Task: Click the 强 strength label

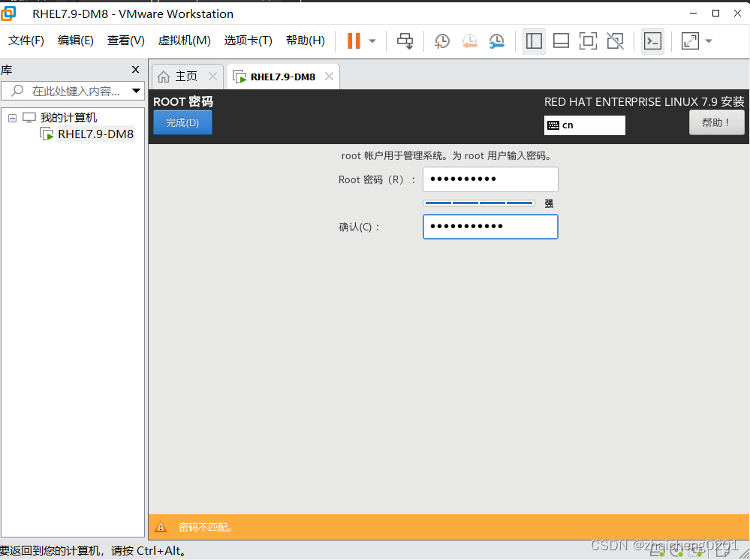Action: 549,203
